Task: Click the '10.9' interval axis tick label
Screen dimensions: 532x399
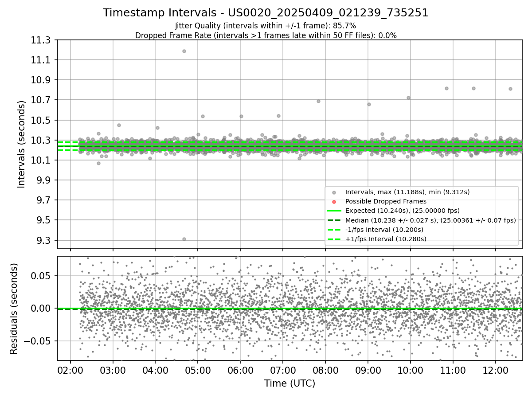Action: (x=42, y=80)
